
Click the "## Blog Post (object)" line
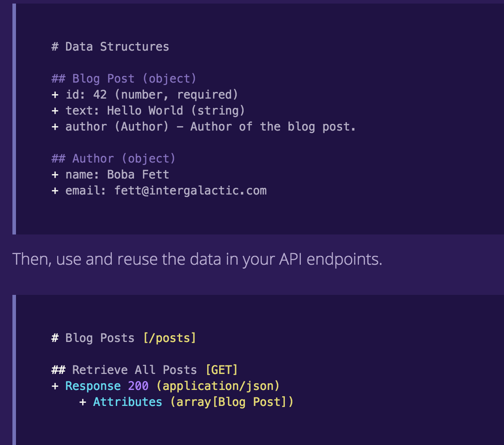[x=124, y=79]
